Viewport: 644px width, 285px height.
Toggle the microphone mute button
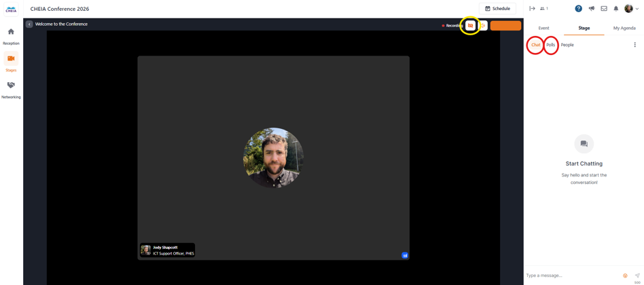click(484, 25)
